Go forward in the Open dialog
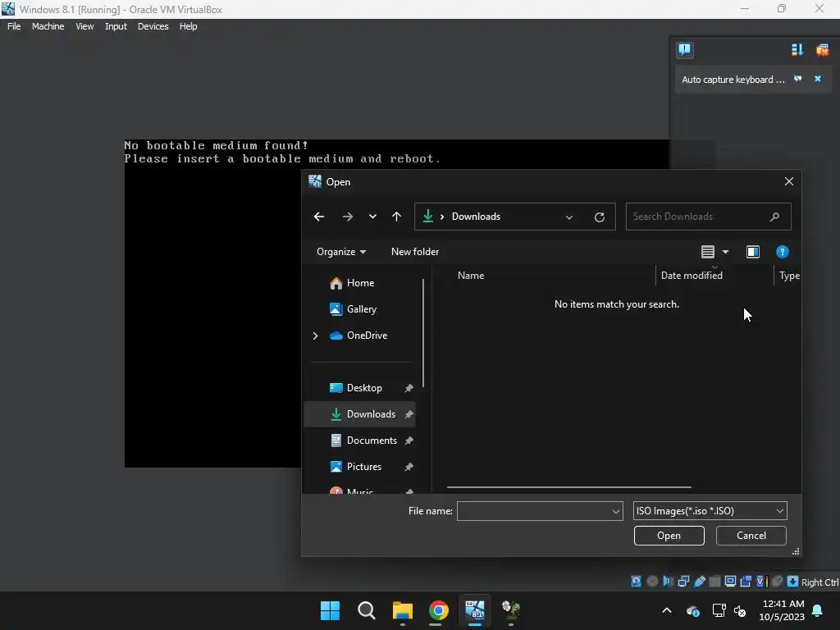Viewport: 840px width, 630px height. tap(348, 217)
